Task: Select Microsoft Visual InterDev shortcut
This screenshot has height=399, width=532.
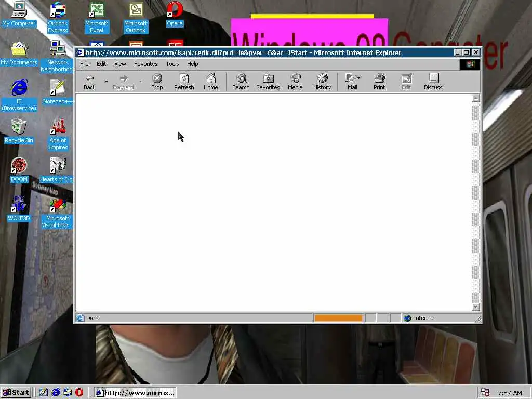Action: pyautogui.click(x=57, y=212)
